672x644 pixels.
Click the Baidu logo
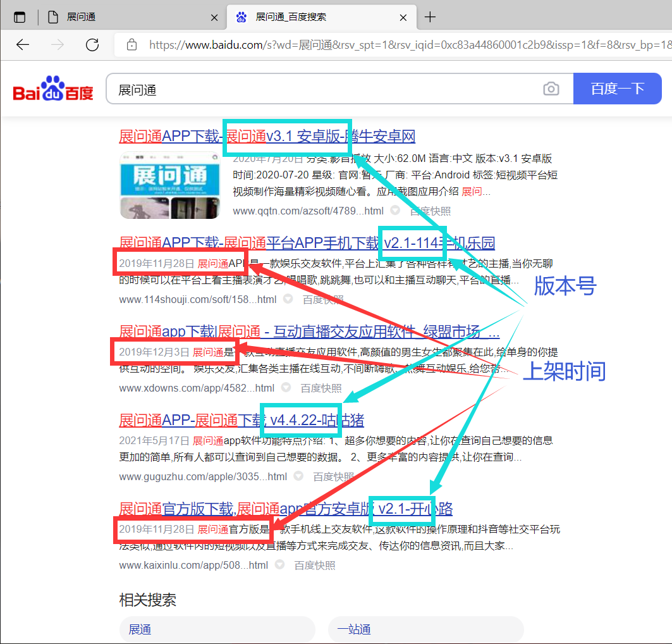(53, 89)
